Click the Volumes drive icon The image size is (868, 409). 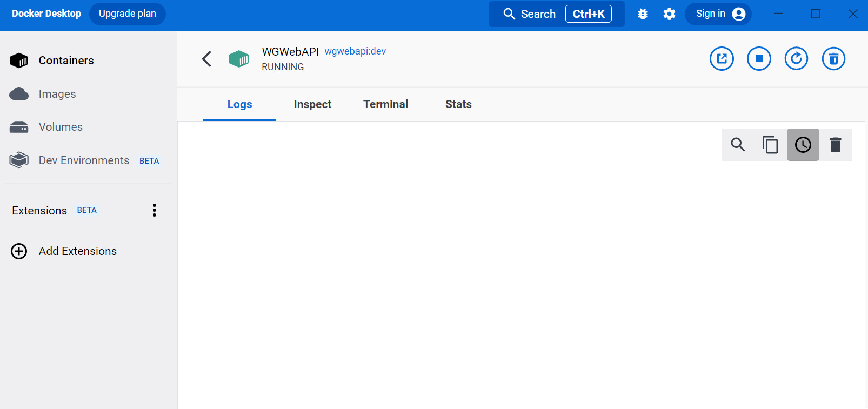tap(19, 127)
